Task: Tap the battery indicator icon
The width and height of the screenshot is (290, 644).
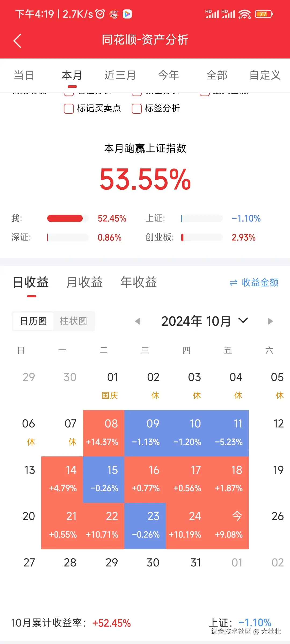Action: coord(264,14)
